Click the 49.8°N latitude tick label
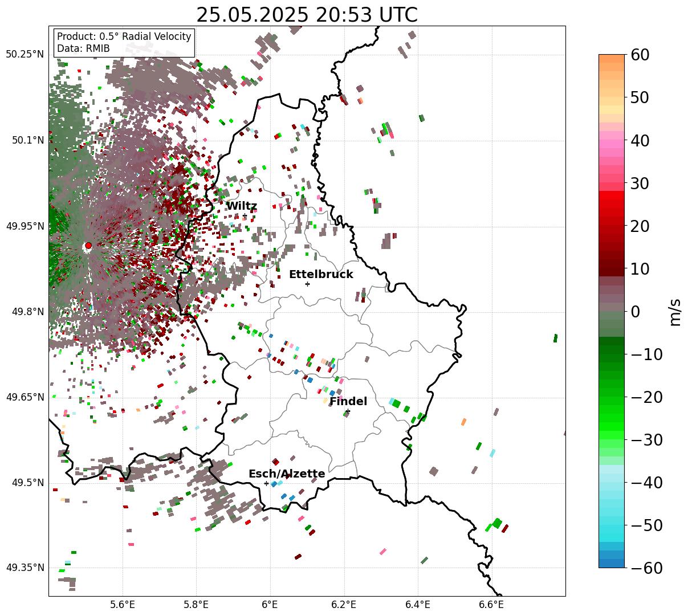The height and width of the screenshot is (616, 688). point(27,312)
